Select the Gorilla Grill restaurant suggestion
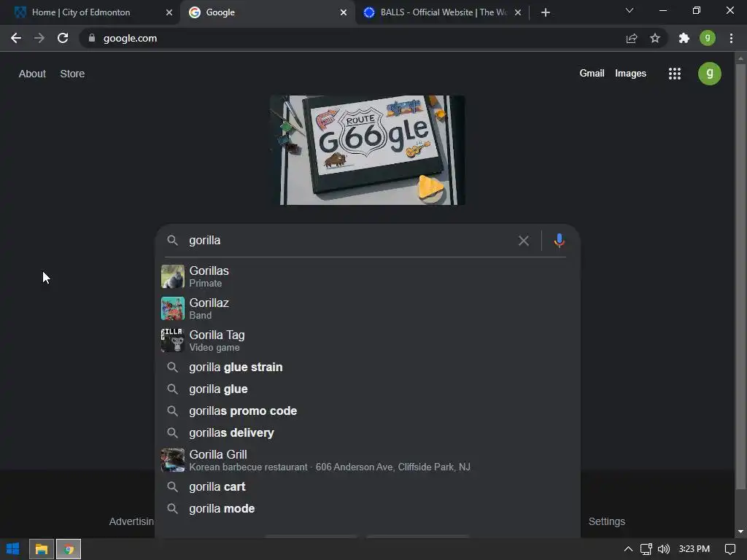This screenshot has width=747, height=560. coord(367,460)
